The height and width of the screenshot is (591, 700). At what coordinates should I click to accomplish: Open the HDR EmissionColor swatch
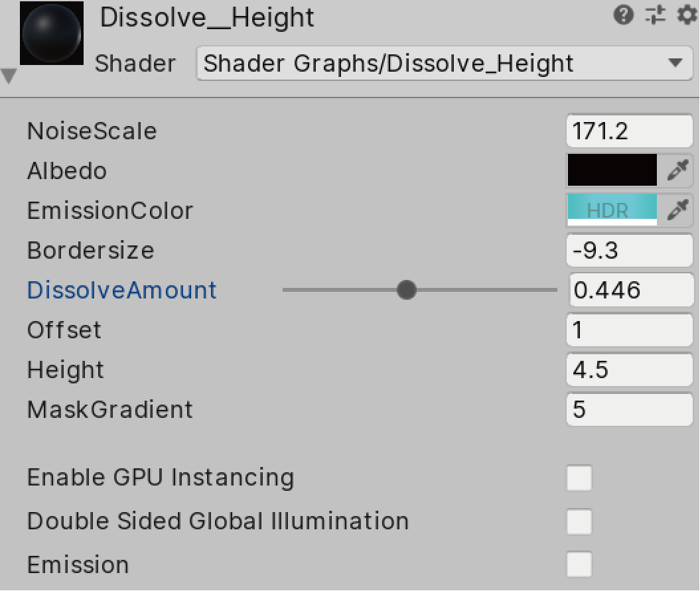pyautogui.click(x=612, y=210)
